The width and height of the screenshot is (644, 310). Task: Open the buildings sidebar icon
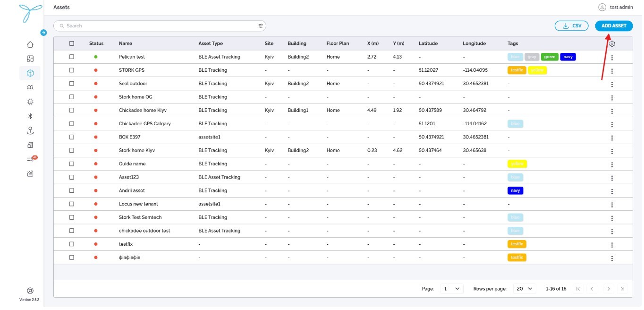pos(30,145)
